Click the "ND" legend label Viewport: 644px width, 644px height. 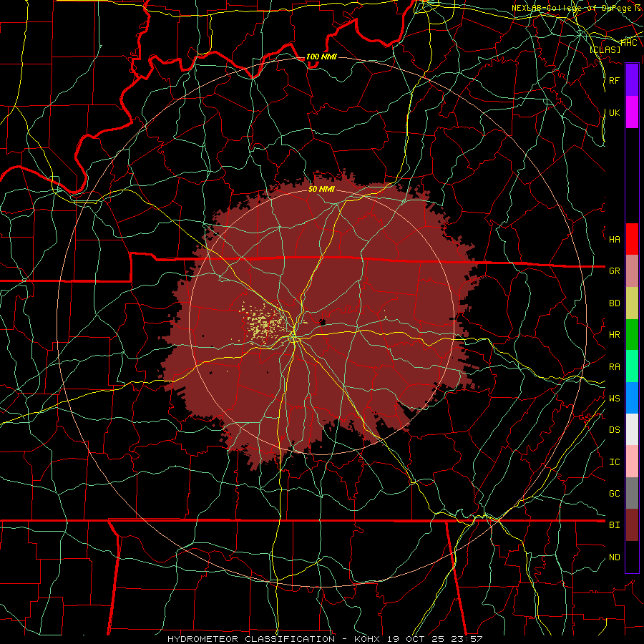pos(614,557)
